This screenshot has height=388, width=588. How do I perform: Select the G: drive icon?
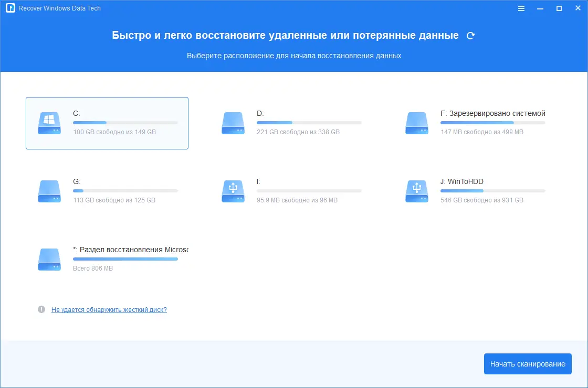49,191
